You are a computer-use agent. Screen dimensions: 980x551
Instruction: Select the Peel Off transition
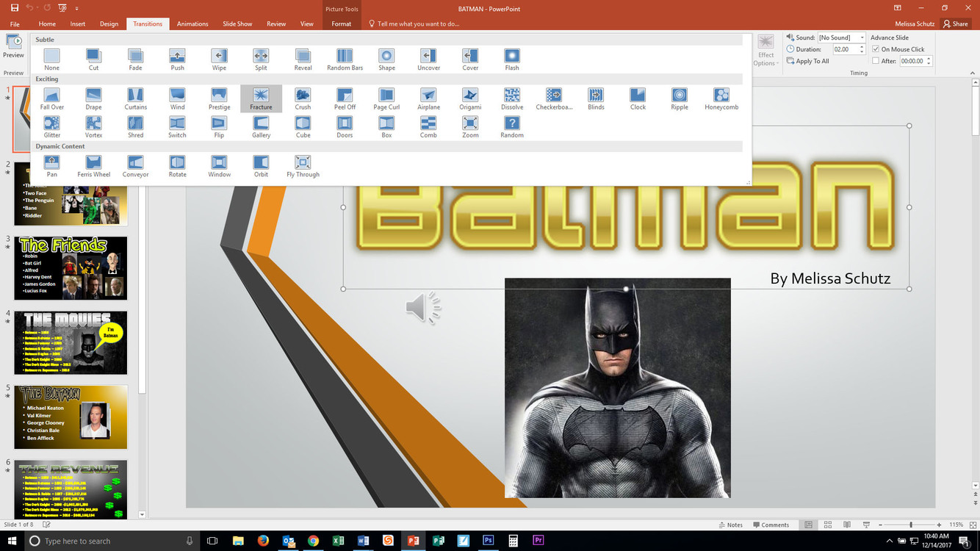point(345,98)
